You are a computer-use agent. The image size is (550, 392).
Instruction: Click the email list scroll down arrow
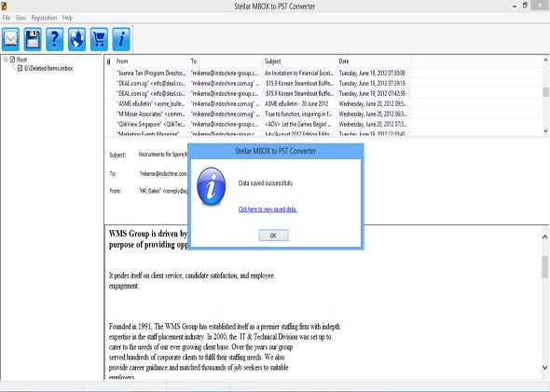pos(545,131)
